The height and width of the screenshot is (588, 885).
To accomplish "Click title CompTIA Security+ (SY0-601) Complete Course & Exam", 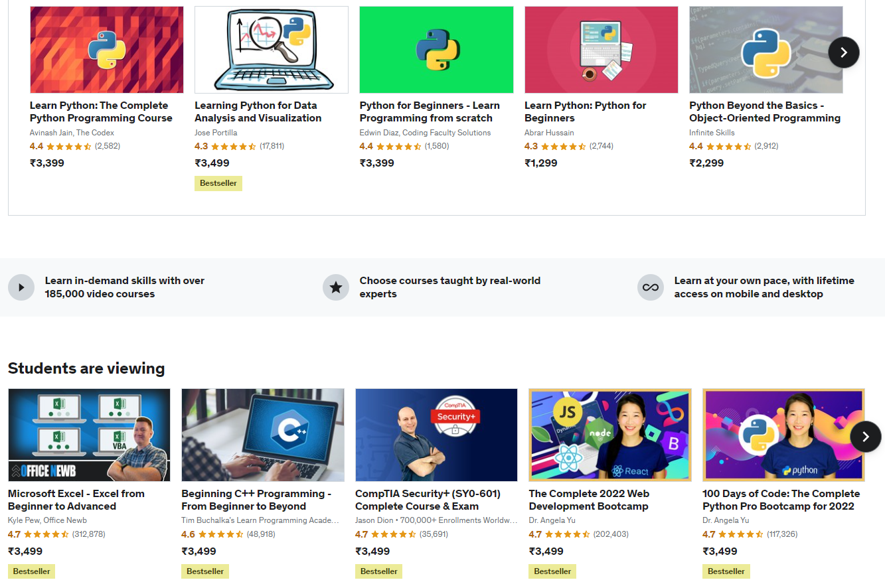I will 428,500.
